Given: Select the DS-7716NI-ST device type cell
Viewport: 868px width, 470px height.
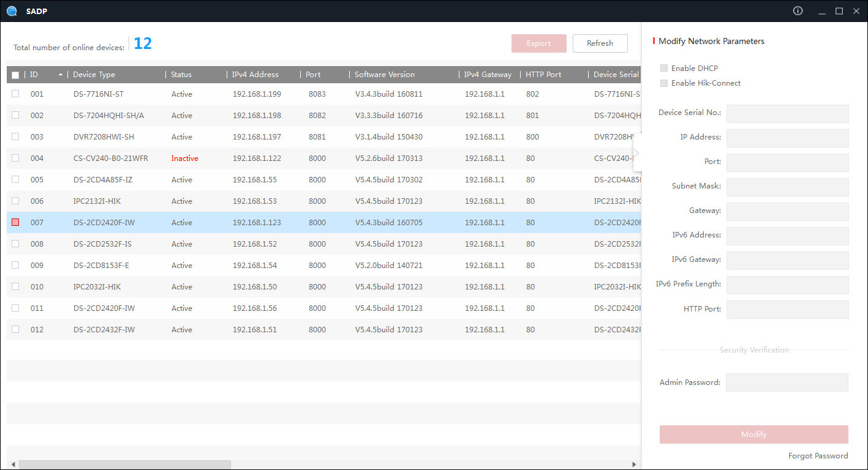Looking at the screenshot, I should [99, 94].
